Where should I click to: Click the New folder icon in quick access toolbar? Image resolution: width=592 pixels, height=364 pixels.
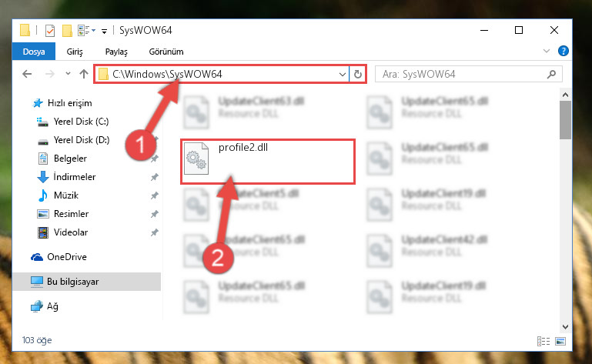coord(67,30)
